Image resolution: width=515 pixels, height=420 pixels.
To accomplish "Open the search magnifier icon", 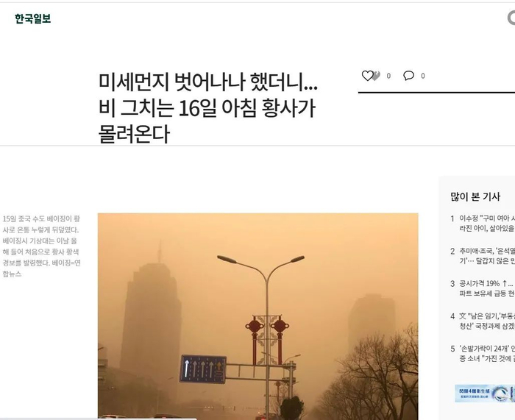I will coord(511,18).
